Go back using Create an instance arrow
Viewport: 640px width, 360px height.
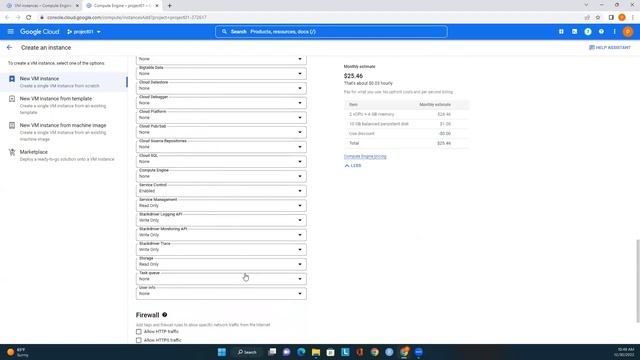click(x=9, y=48)
